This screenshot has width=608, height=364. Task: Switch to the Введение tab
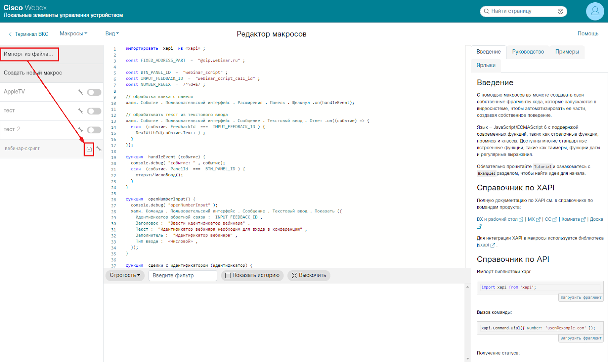point(489,52)
